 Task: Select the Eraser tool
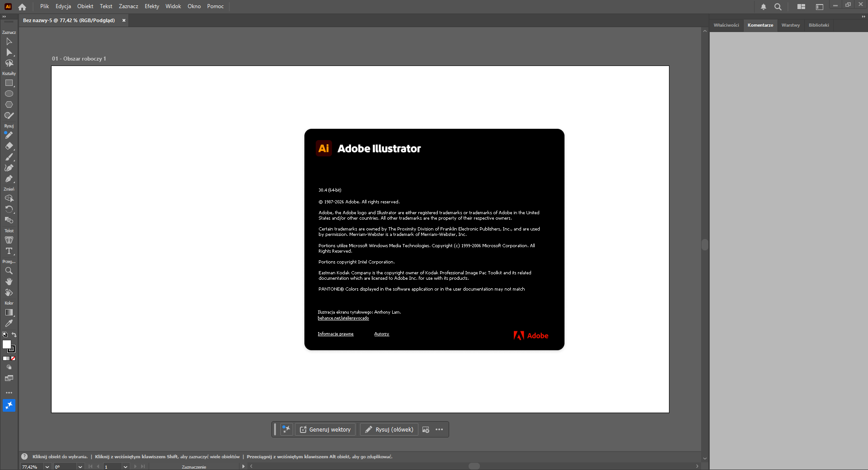9,146
